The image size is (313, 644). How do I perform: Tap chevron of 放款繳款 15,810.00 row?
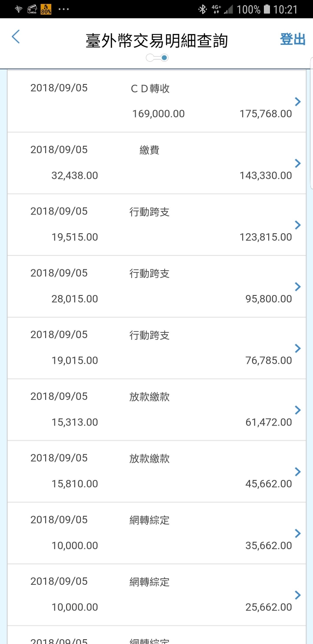(x=298, y=472)
